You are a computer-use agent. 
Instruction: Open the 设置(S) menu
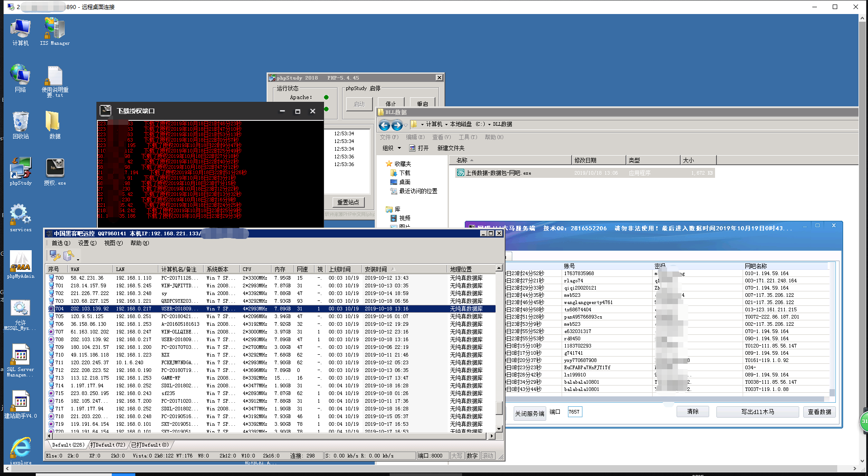pyautogui.click(x=87, y=243)
